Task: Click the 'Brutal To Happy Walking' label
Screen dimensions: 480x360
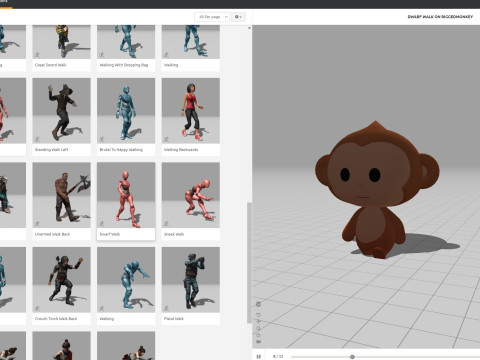Action: coord(121,150)
